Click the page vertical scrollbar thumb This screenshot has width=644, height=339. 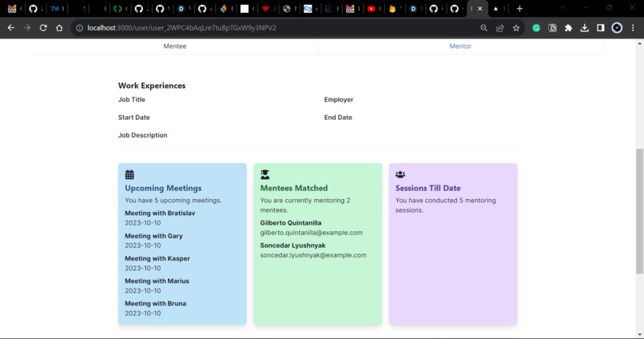pos(639,211)
